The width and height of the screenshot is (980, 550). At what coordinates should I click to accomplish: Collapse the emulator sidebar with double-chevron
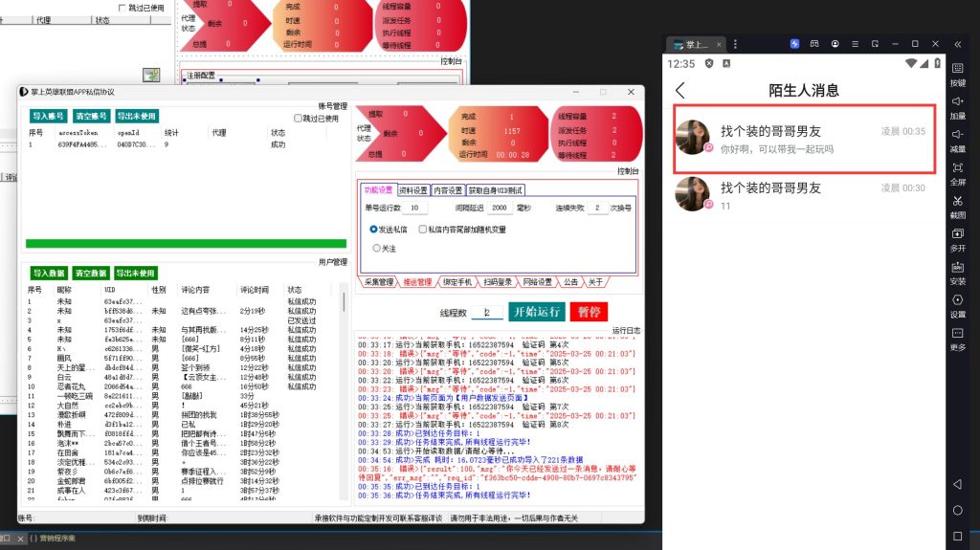point(958,44)
